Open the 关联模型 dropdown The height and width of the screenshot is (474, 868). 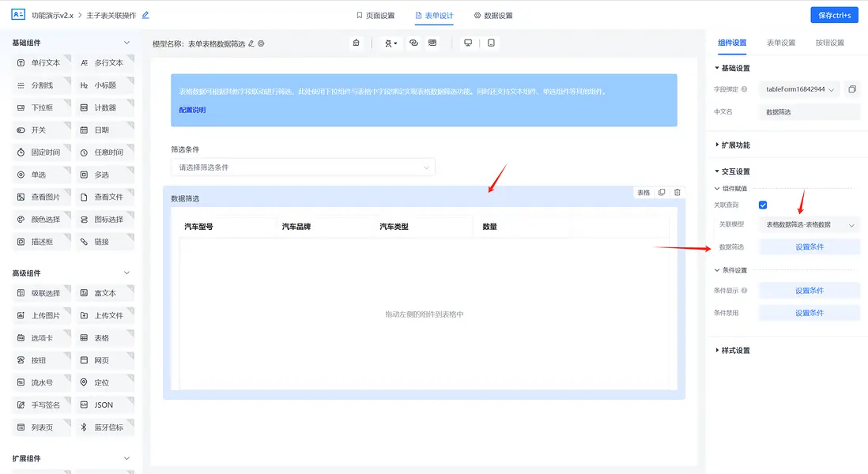809,224
